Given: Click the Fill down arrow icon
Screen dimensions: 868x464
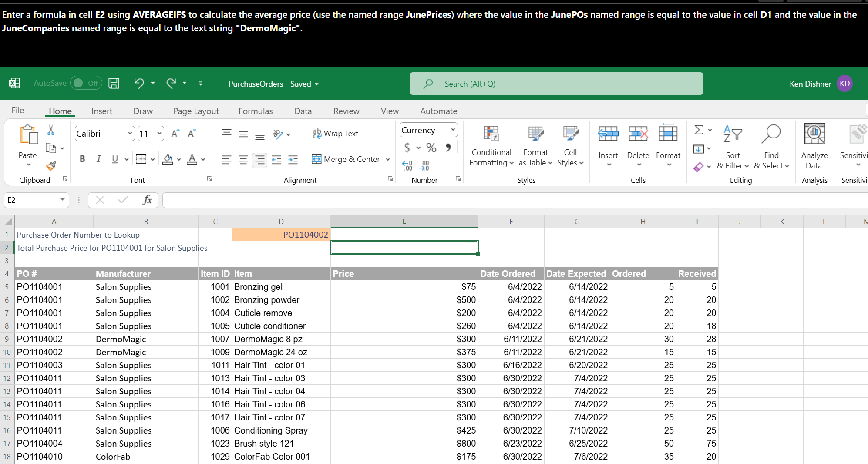Looking at the screenshot, I should [x=699, y=149].
